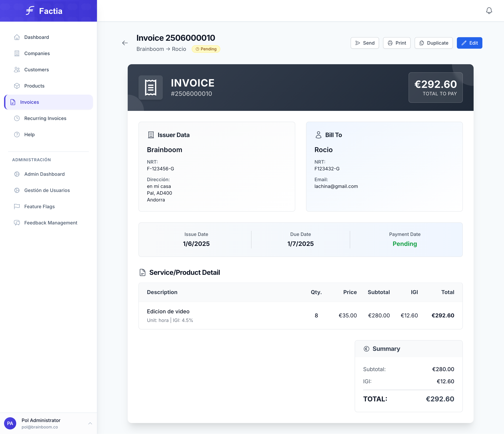
Task: Click the PA user avatar
Action: pos(10,423)
